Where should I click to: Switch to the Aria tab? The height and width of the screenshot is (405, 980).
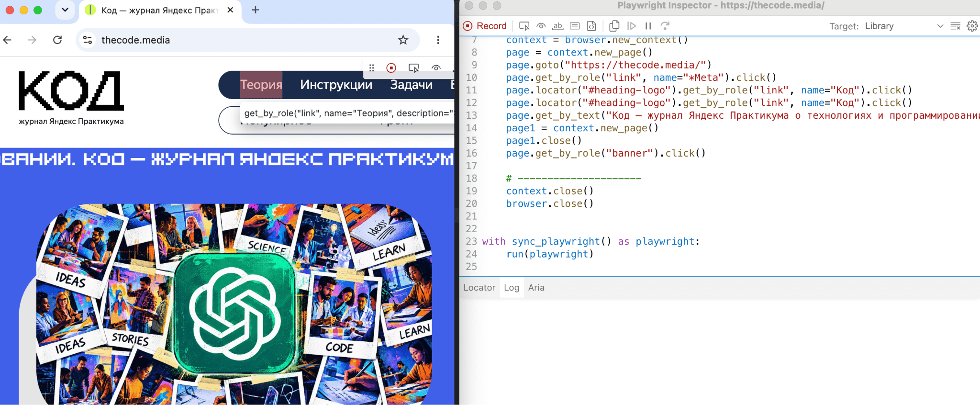(x=536, y=288)
